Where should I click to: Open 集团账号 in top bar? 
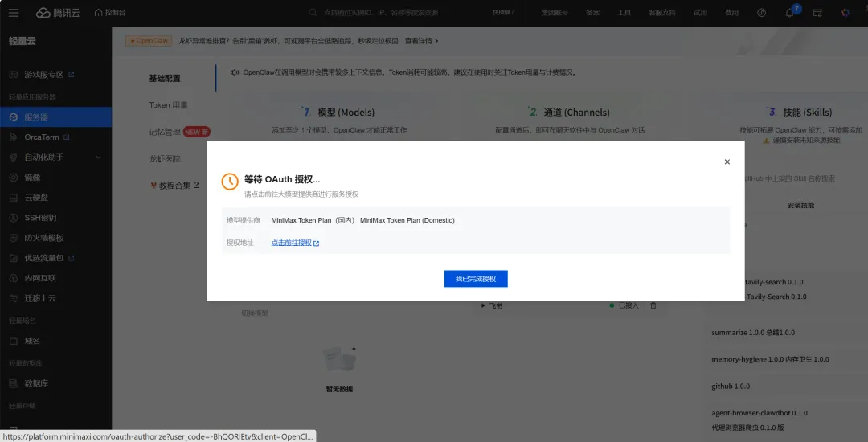pos(554,13)
